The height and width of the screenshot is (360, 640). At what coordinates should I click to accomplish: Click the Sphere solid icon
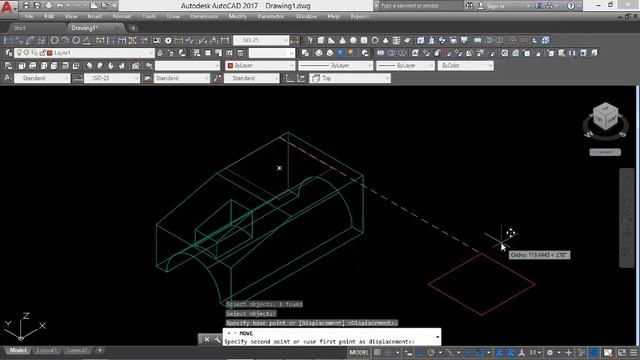[x=353, y=40]
